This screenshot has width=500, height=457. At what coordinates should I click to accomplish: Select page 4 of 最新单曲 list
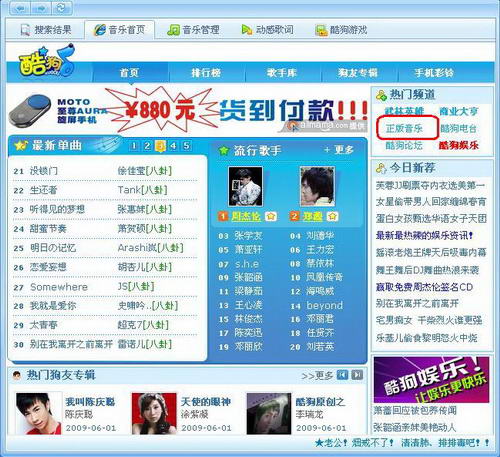point(173,146)
